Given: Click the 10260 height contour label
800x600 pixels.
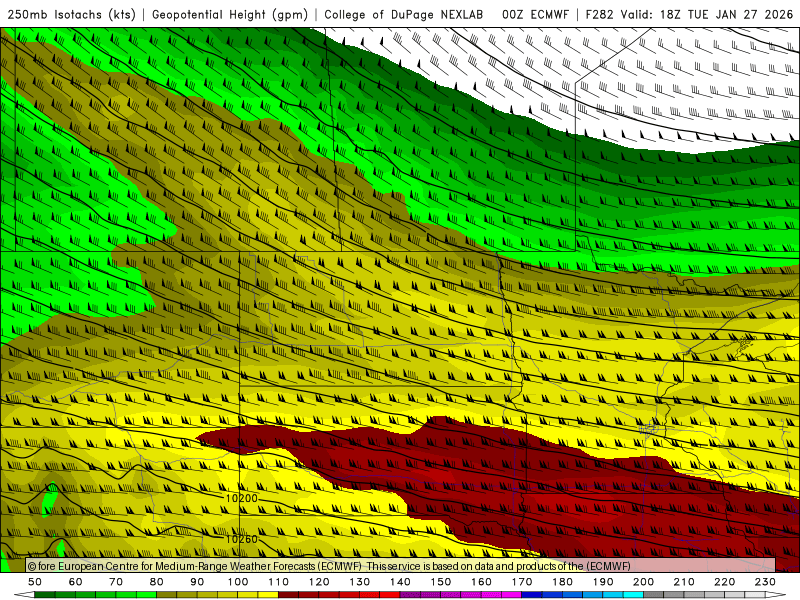Looking at the screenshot, I should point(242,539).
